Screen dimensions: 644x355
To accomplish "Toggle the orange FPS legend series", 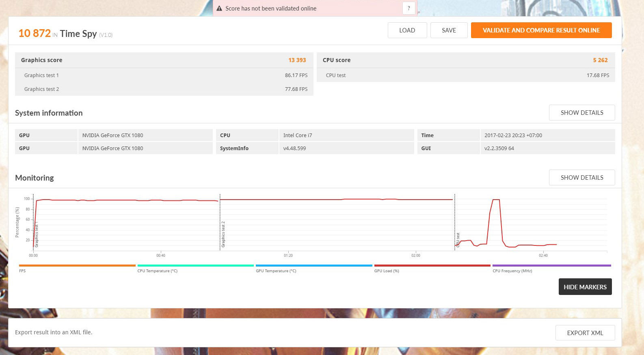I will tap(77, 266).
